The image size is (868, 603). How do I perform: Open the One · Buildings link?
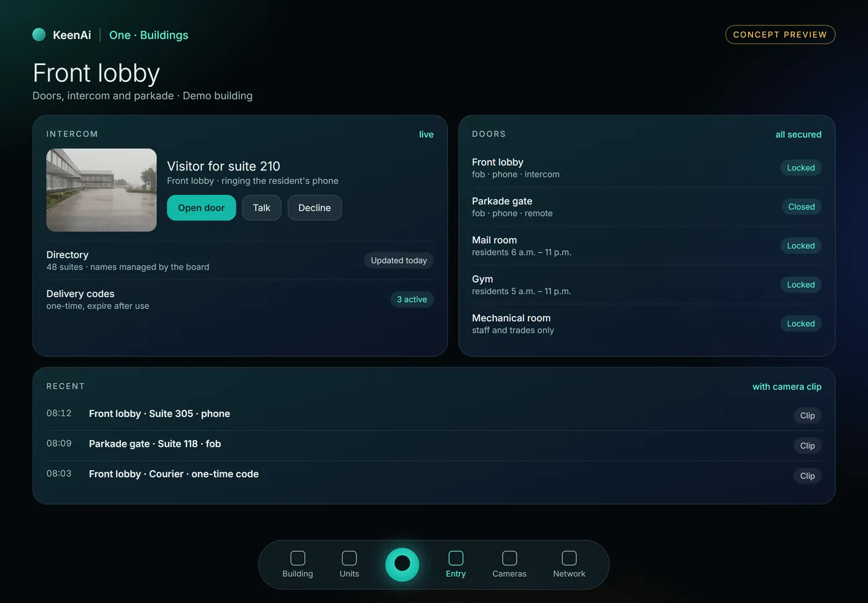click(149, 35)
